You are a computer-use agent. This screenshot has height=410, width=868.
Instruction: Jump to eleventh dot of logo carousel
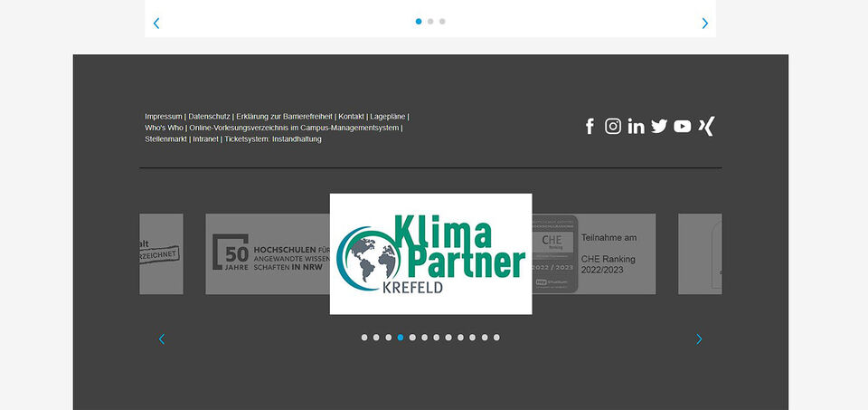[x=485, y=338]
